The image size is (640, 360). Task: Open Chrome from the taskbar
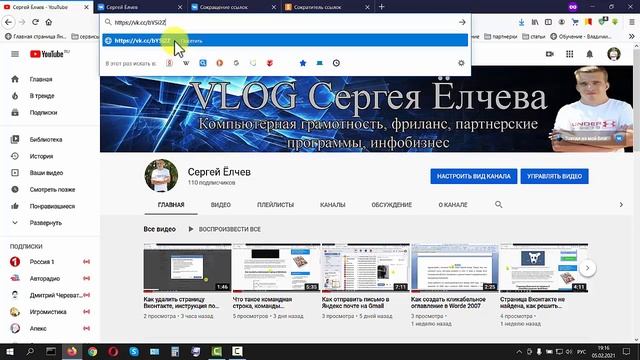click(x=93, y=351)
